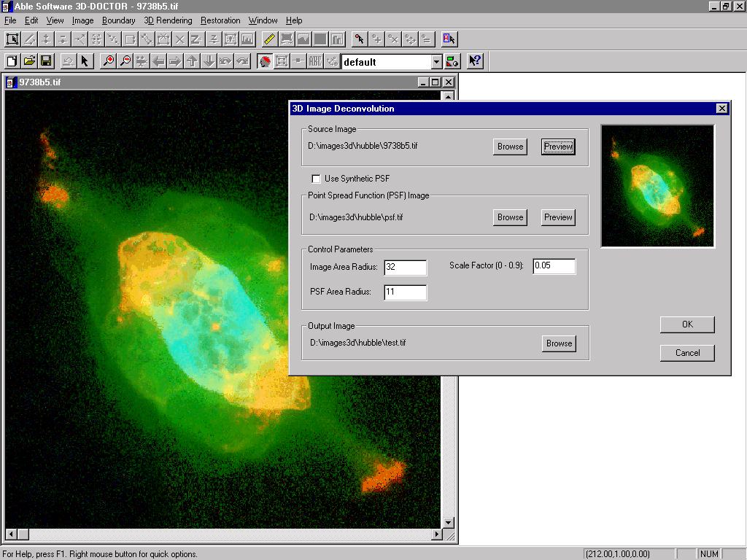Save using the floppy disk icon
This screenshot has width=747, height=560.
point(46,61)
